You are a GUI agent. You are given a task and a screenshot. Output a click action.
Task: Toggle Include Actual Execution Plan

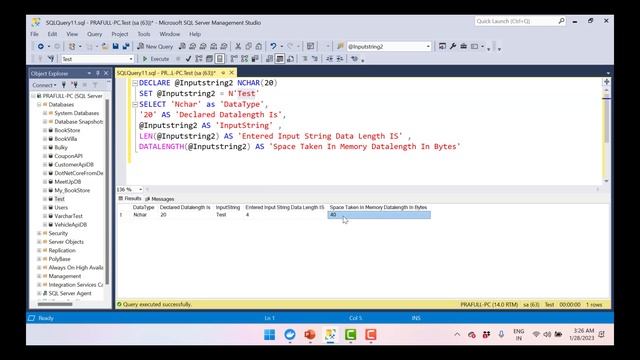click(234, 59)
